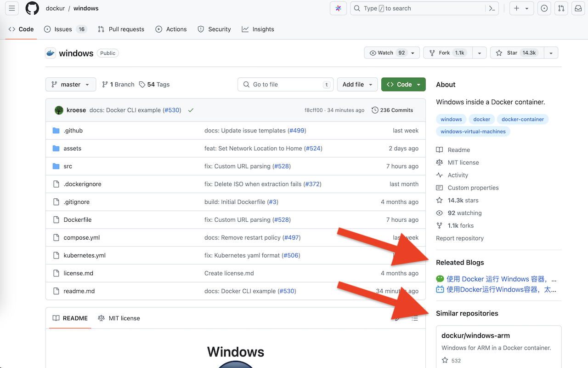Focus the Type / to search box
Viewport: 588px width, 368px height.
pyautogui.click(x=425, y=8)
